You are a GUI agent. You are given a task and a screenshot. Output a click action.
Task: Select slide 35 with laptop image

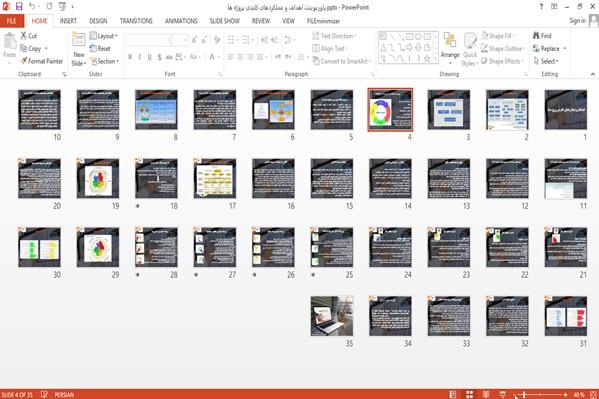coord(332,316)
